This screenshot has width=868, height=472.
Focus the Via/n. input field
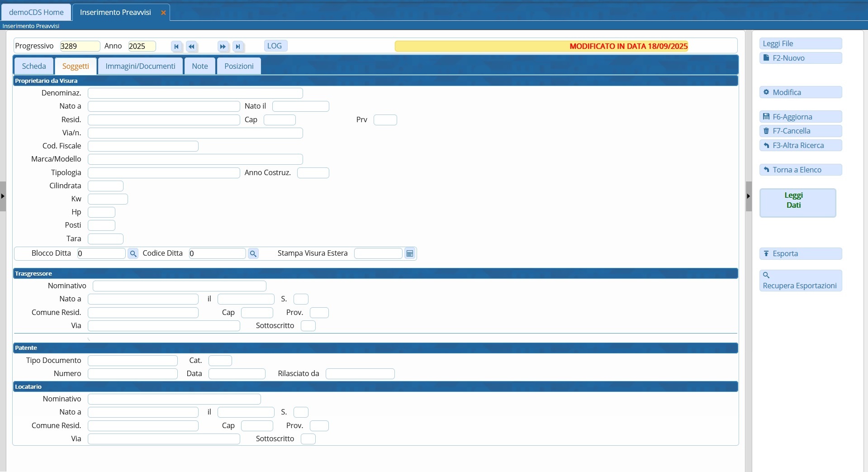[195, 133]
